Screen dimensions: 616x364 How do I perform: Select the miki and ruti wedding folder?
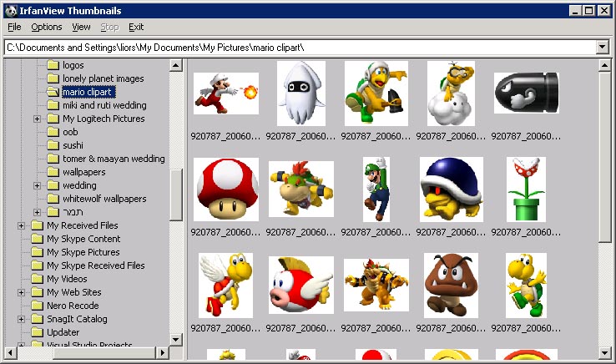tap(104, 105)
